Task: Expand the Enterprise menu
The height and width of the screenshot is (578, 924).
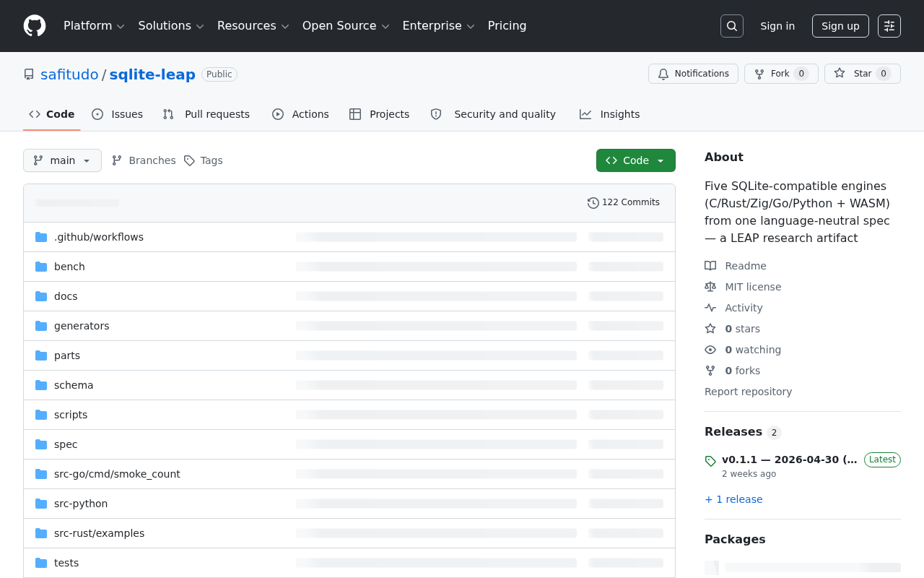Action: click(438, 26)
